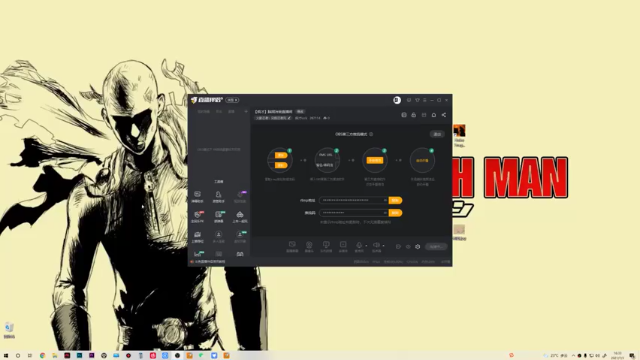This screenshot has width=640, height=360.
Task: Expand the microphone device dropdown arrow
Action: coord(366,246)
